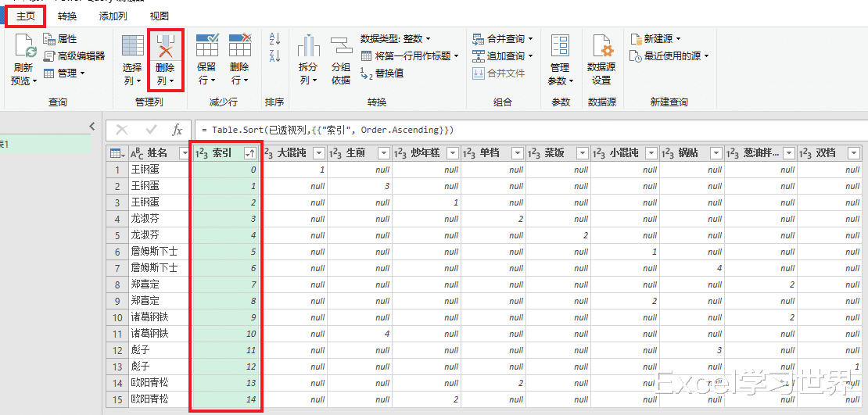Viewport: 868px width, 415px height.
Task: Click the 123 type icon of 索引
Action: pyautogui.click(x=202, y=153)
